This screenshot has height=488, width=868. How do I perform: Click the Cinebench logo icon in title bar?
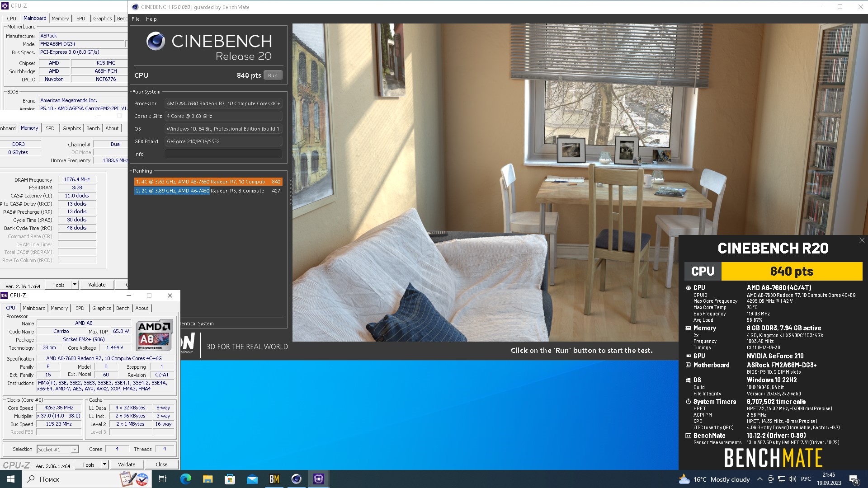click(x=135, y=7)
